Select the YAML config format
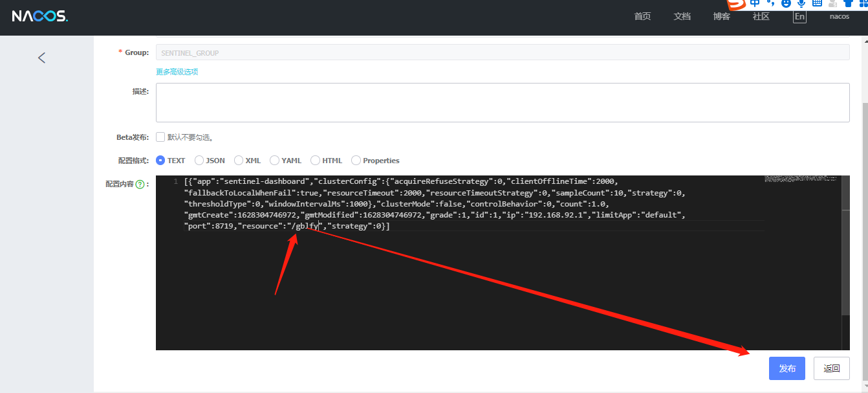Image resolution: width=868 pixels, height=393 pixels. click(275, 161)
